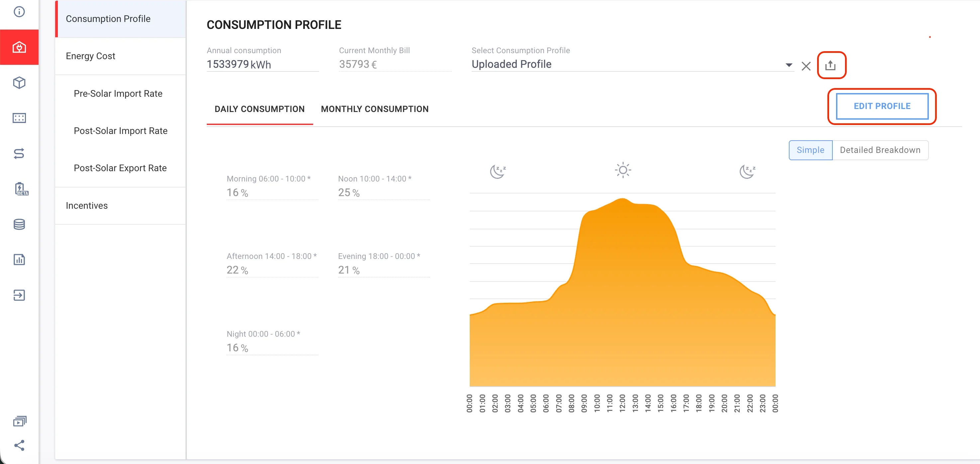Image resolution: width=980 pixels, height=464 pixels.
Task: Click the upload profile icon
Action: [x=830, y=65]
